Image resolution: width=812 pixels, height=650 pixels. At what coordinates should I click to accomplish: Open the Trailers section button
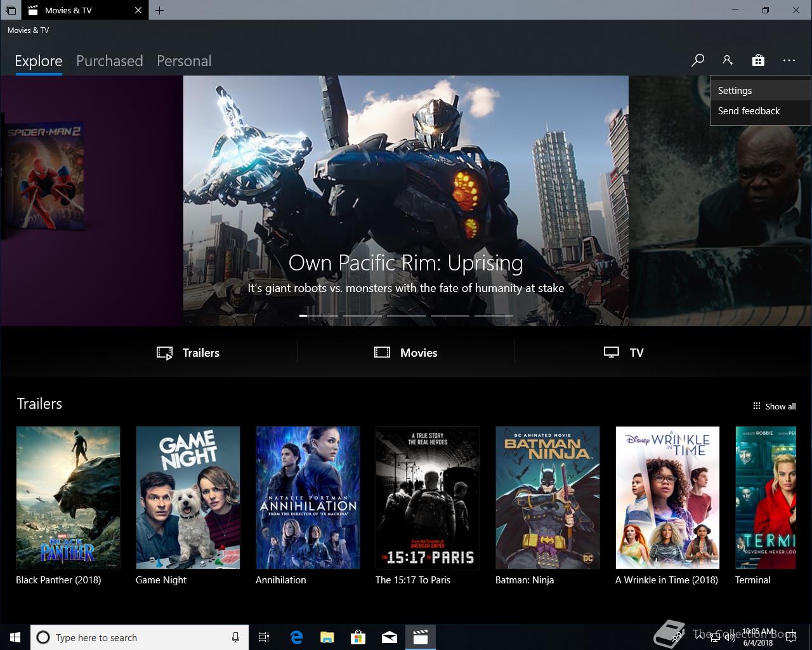click(x=188, y=353)
